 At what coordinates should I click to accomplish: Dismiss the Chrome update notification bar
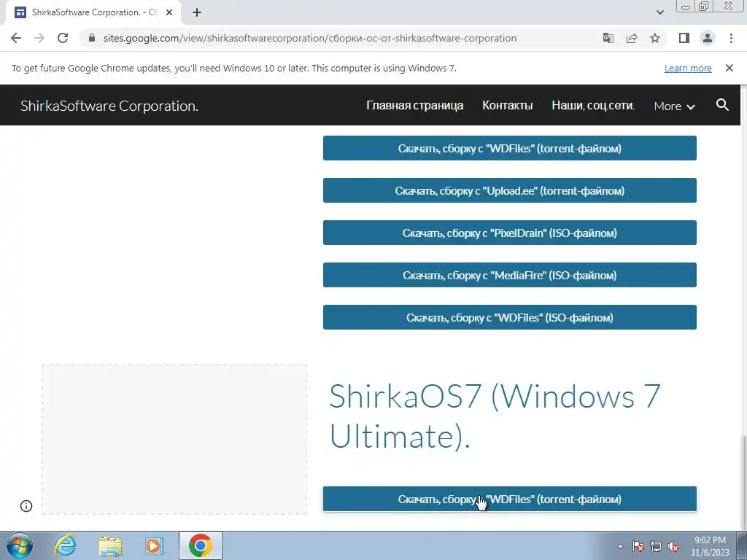[729, 68]
